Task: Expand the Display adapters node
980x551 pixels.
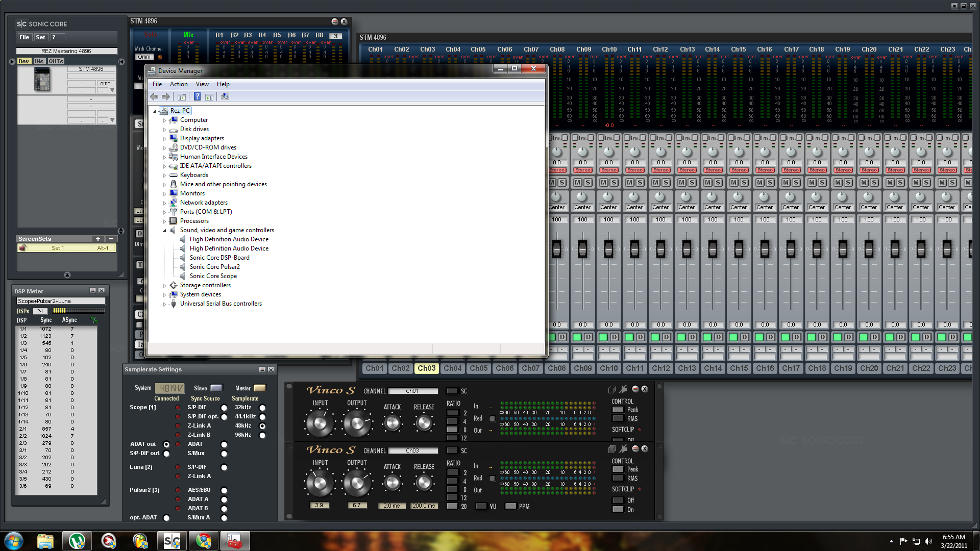Action: point(164,139)
